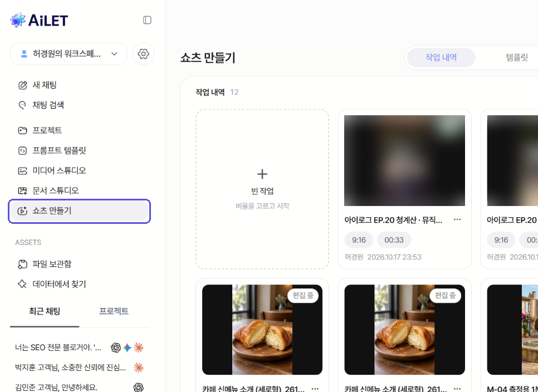Click 편집 중 badge on second 카페 card

(x=445, y=295)
